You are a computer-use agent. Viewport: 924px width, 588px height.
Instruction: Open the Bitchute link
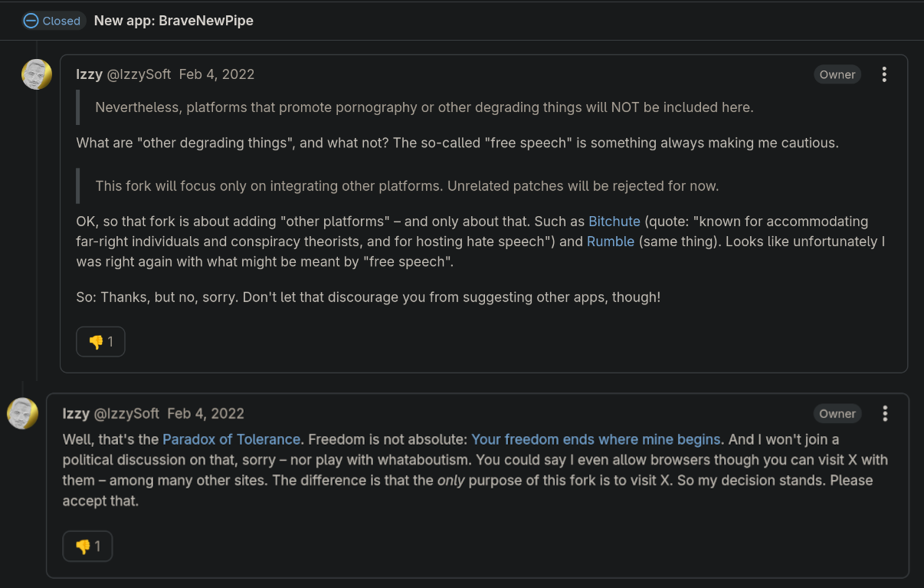(x=614, y=222)
